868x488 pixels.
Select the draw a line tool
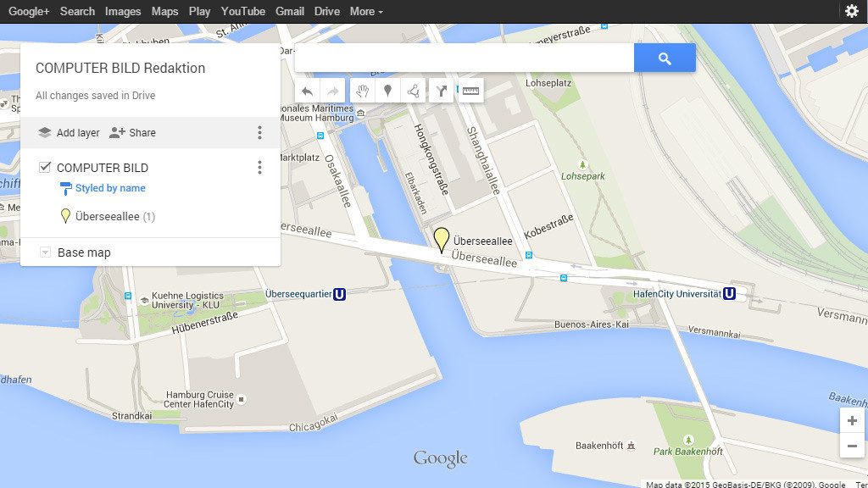tap(413, 90)
